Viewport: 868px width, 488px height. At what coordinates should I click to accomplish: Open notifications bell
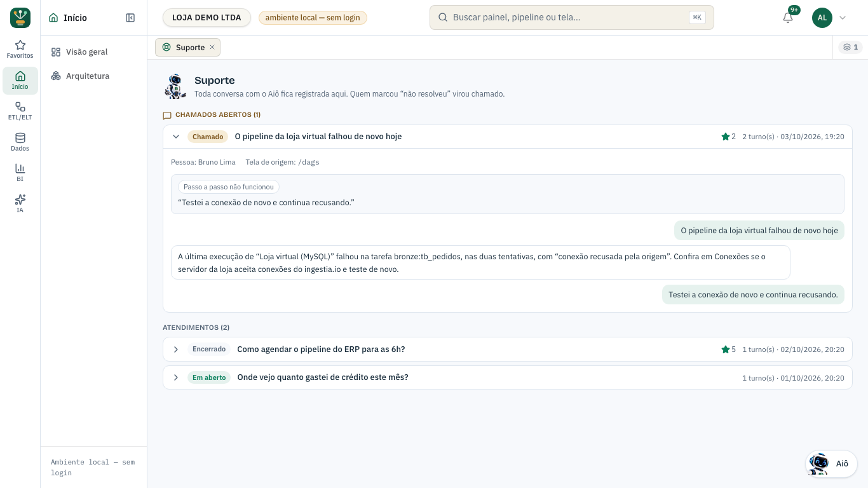[x=788, y=18]
